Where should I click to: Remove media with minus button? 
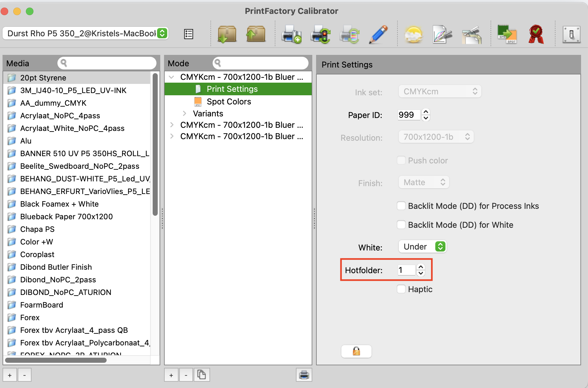(24, 375)
